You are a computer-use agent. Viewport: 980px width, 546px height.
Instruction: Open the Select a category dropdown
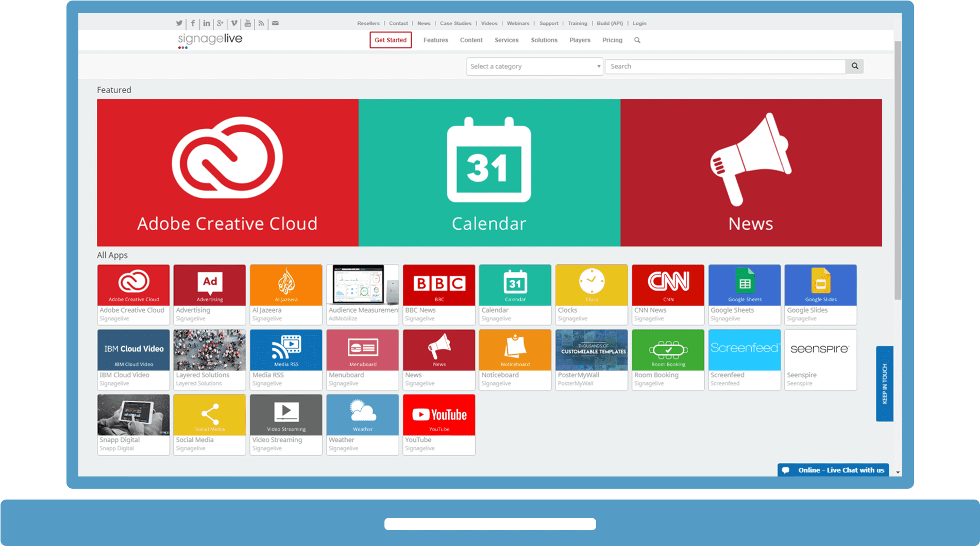click(x=534, y=66)
